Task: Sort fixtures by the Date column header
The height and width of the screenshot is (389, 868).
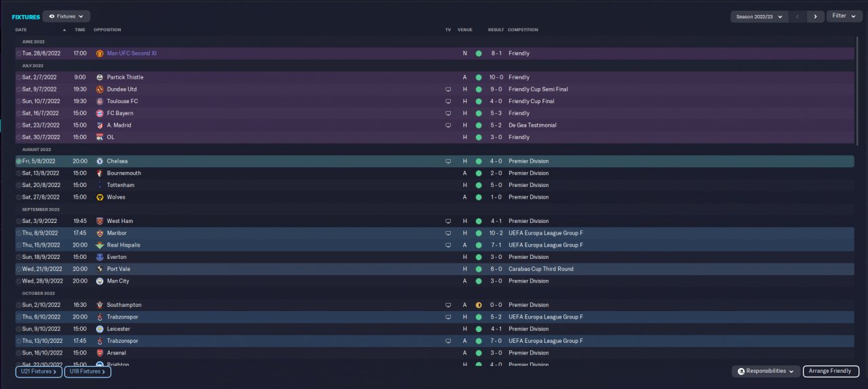Action: [x=21, y=30]
